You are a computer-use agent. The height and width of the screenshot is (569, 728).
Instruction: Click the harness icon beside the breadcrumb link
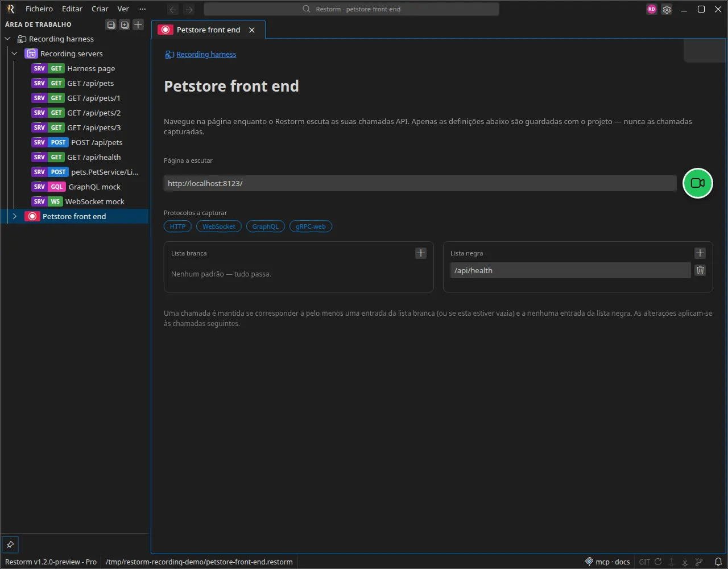(x=169, y=55)
